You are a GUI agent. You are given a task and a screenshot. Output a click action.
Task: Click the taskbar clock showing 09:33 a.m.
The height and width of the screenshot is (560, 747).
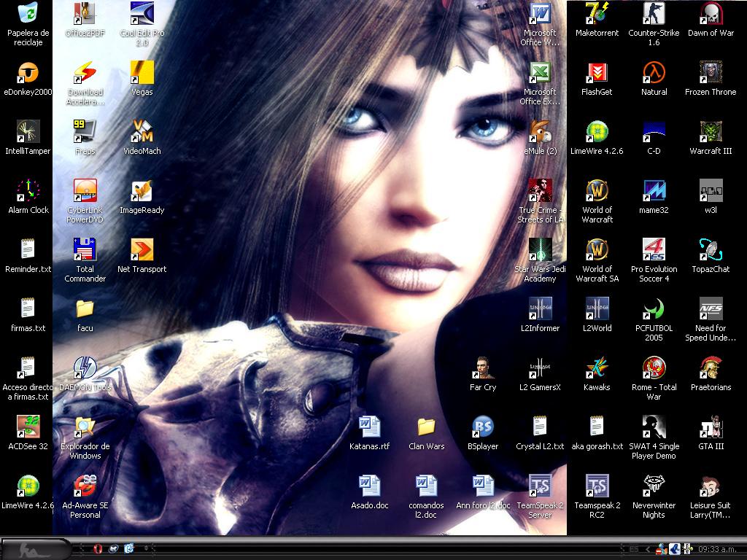[717, 550]
